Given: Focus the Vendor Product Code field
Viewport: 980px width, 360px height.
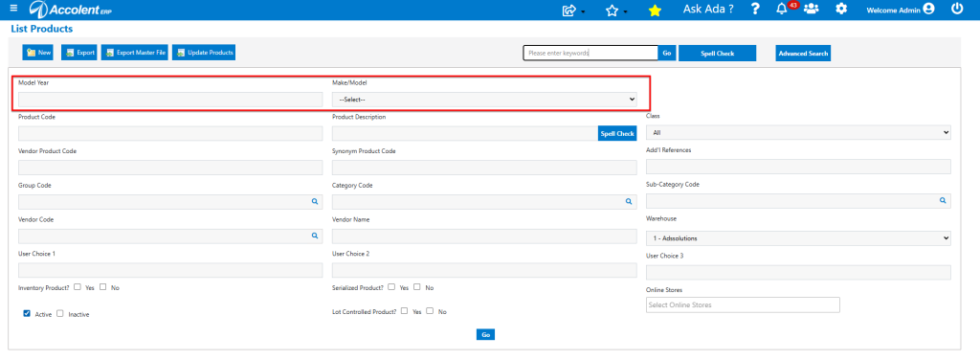Looking at the screenshot, I should [170, 168].
